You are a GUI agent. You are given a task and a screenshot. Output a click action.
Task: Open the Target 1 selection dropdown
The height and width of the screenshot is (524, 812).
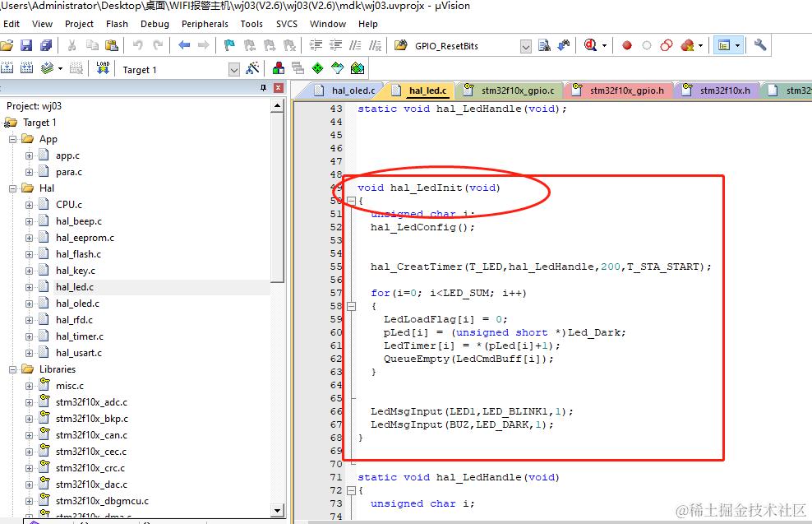234,69
